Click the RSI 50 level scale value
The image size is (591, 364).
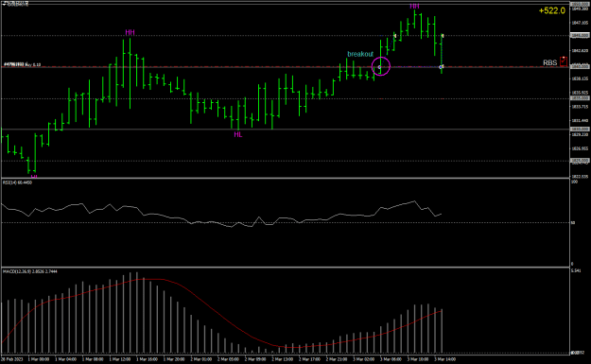(573, 223)
